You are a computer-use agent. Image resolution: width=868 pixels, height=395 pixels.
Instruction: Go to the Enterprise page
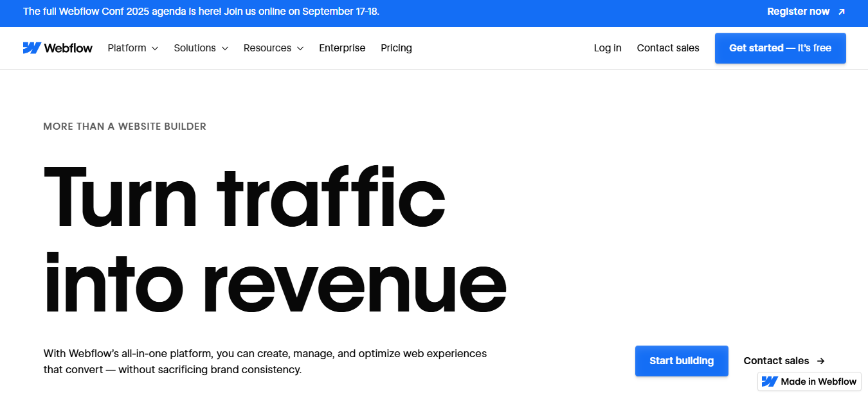342,48
